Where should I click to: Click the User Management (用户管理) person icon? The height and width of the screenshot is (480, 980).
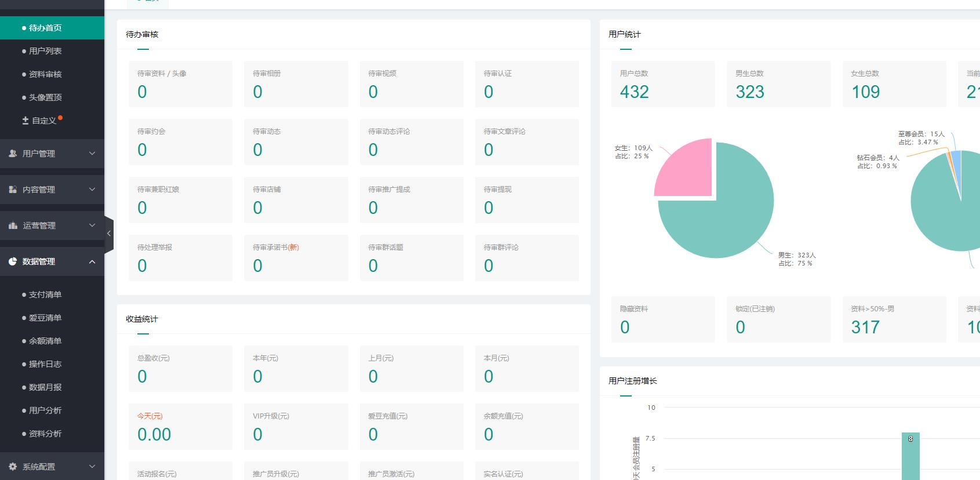click(13, 154)
